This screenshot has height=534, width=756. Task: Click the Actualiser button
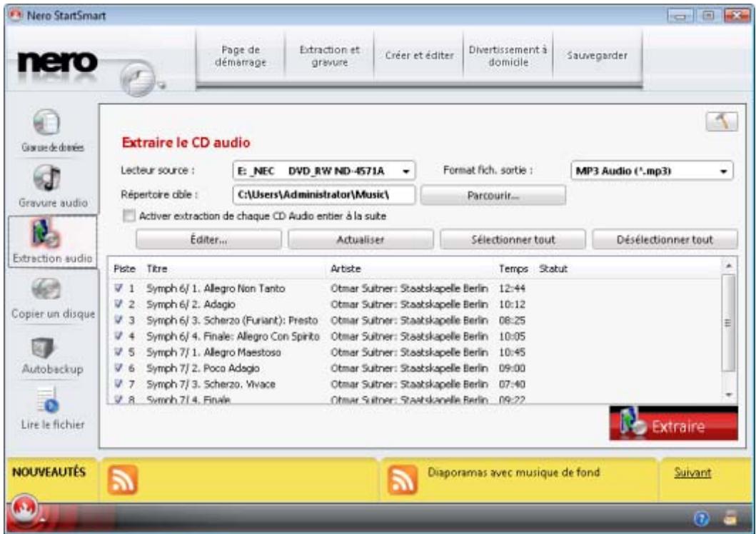tap(361, 240)
